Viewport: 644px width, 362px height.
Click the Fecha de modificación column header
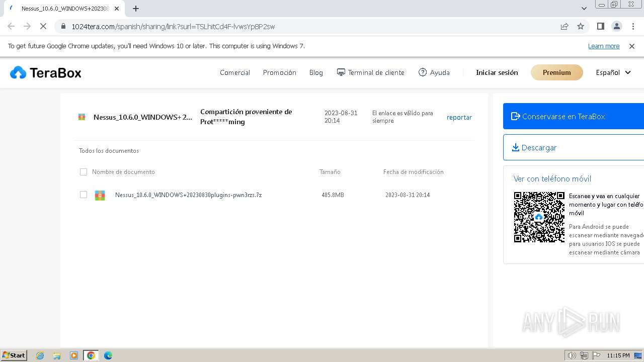[x=414, y=172]
